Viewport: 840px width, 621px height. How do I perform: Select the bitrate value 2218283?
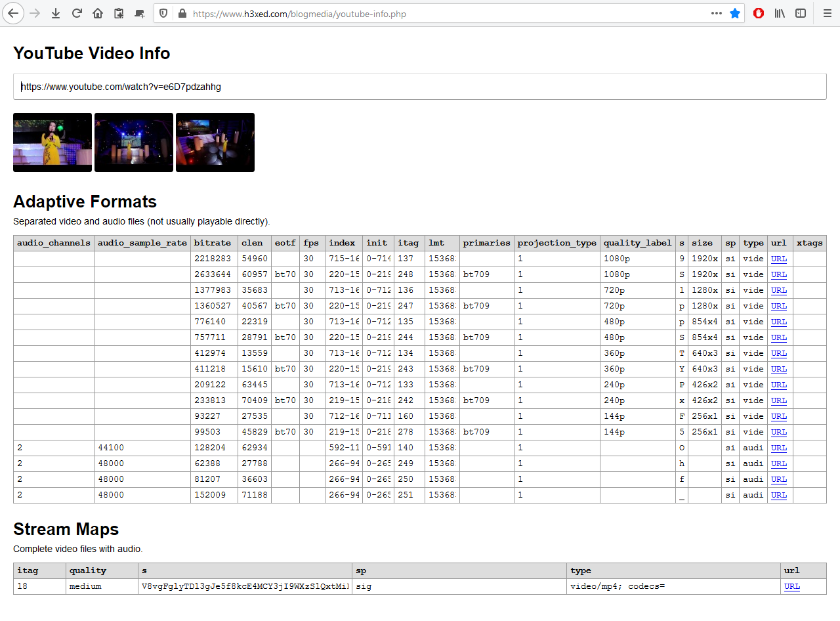click(213, 259)
